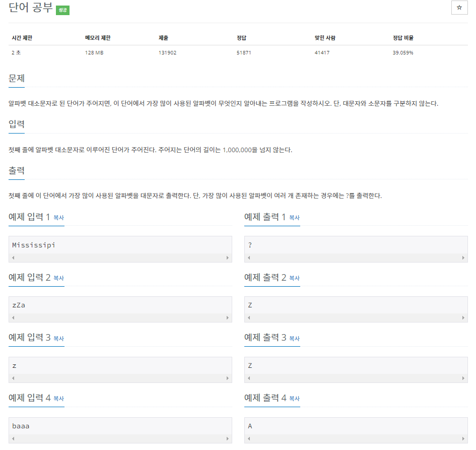Click the 단어 공부 page title
The image size is (476, 450).
[x=31, y=8]
